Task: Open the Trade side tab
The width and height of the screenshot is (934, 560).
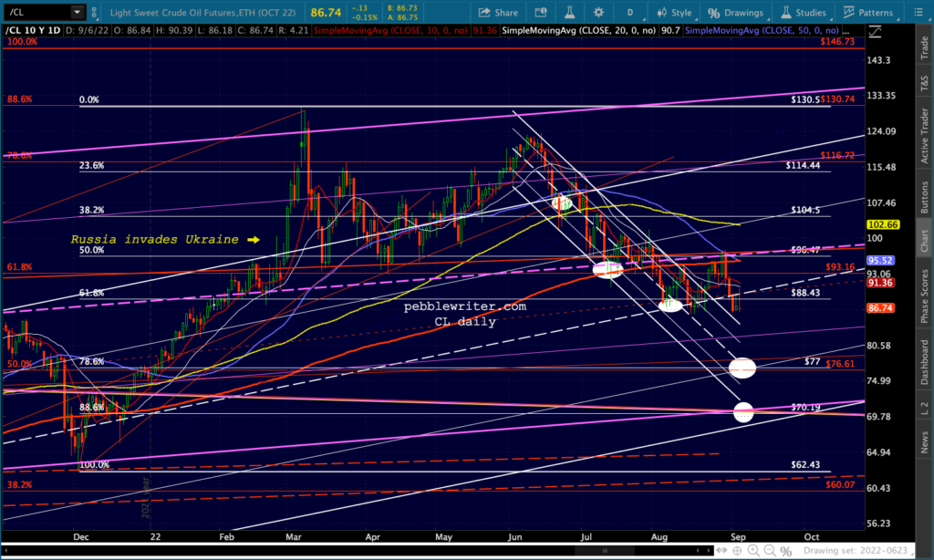Action: tap(925, 48)
